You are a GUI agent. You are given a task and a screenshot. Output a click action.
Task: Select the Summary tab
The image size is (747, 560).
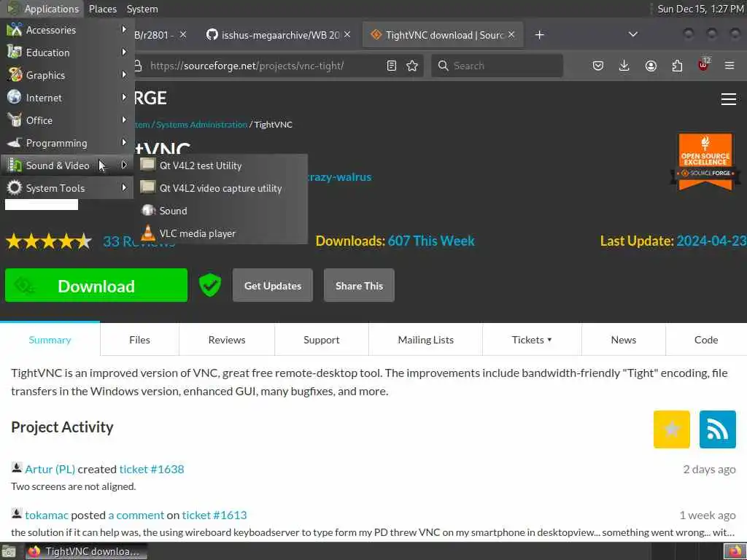[50, 340]
